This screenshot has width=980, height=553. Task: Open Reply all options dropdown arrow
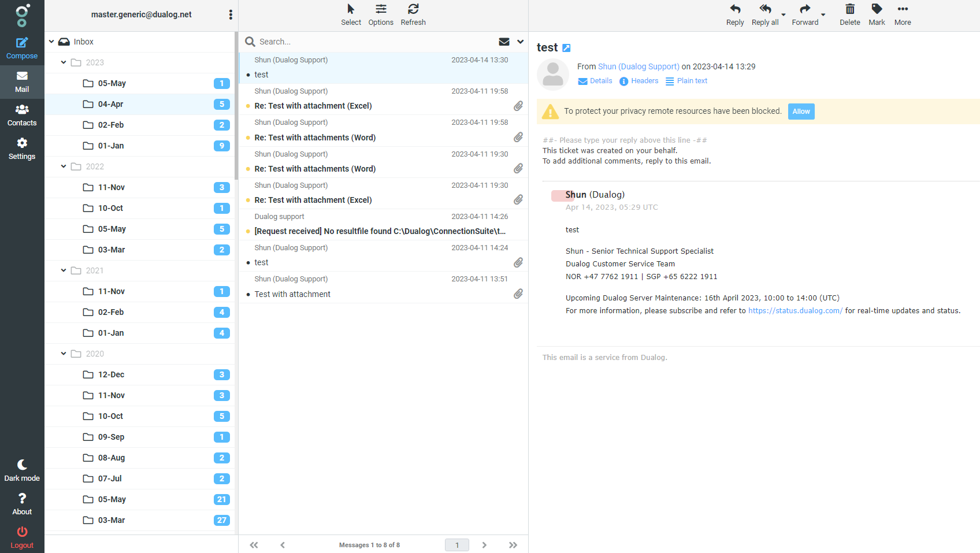[x=784, y=15]
